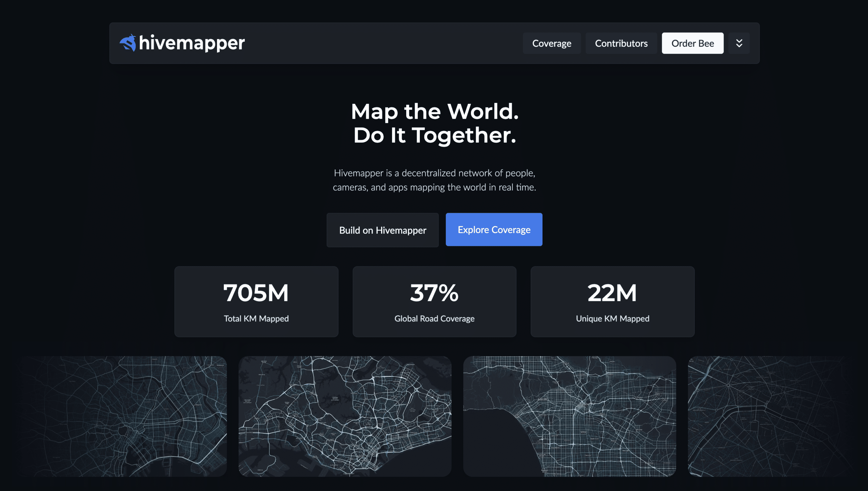Click the Unique KM Mapped label
The height and width of the screenshot is (491, 868).
pyautogui.click(x=612, y=319)
